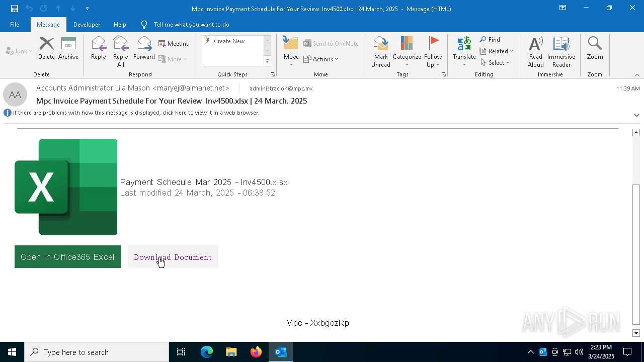Viewport: 644px width, 362px height.
Task: Open the File tab
Action: click(x=15, y=25)
